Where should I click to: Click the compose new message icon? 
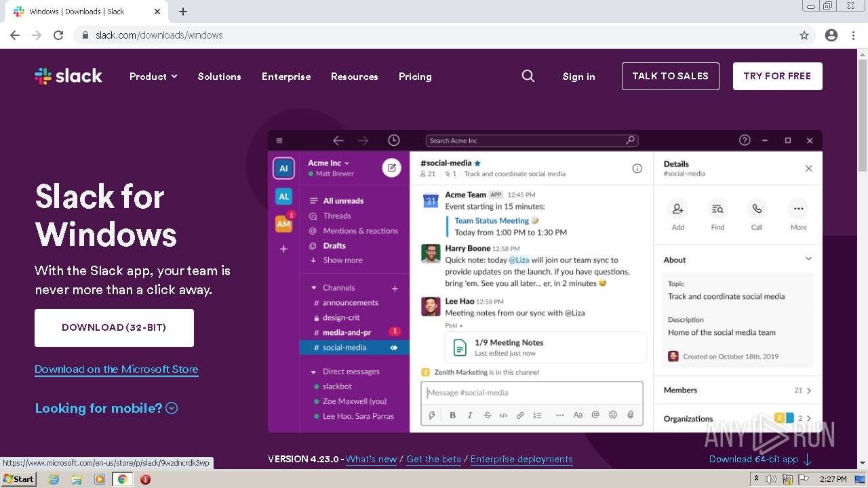391,167
